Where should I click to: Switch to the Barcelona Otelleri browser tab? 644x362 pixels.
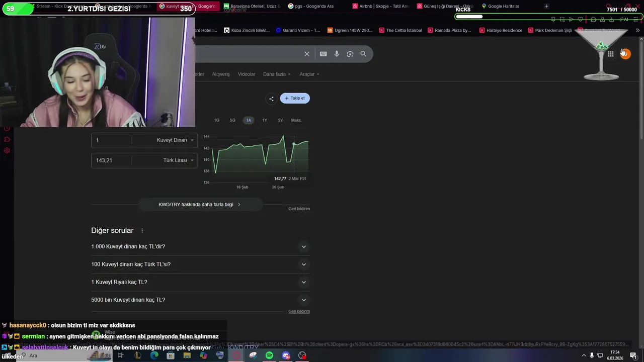(252, 6)
